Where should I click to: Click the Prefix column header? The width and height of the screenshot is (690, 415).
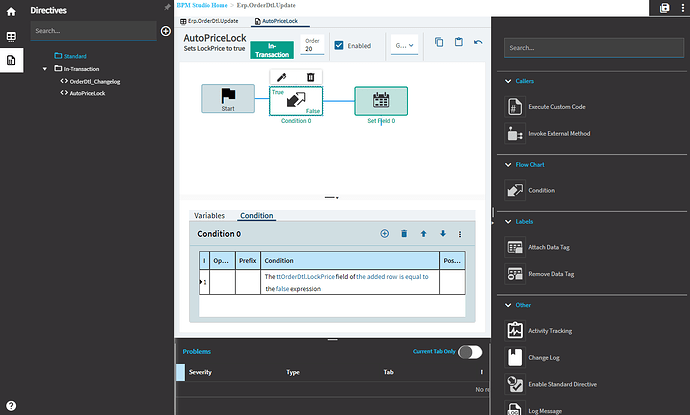pyautogui.click(x=248, y=261)
